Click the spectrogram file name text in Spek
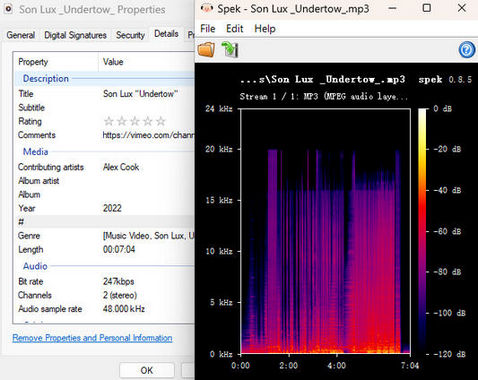 [x=322, y=80]
